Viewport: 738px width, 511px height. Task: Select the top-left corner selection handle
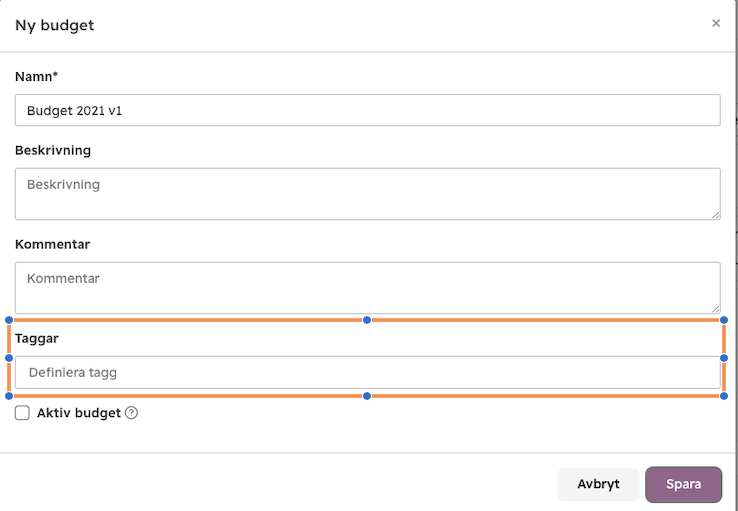pos(8,320)
